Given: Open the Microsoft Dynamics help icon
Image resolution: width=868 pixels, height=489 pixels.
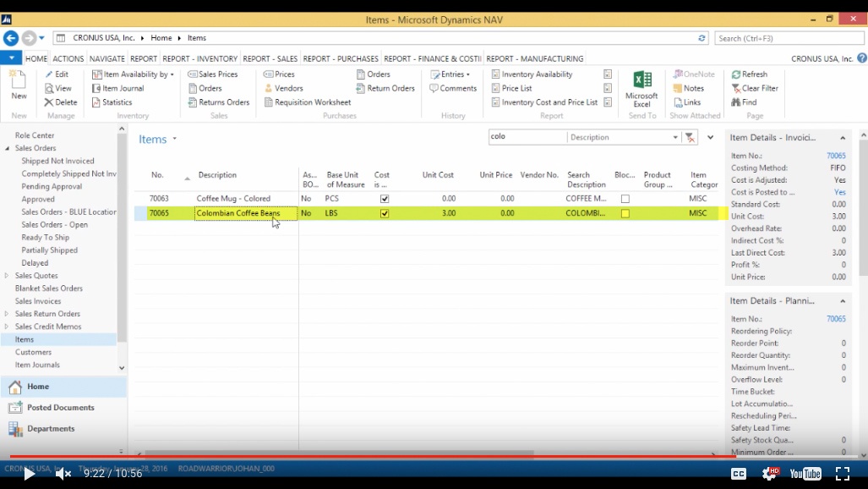Looking at the screenshot, I should click(x=862, y=58).
